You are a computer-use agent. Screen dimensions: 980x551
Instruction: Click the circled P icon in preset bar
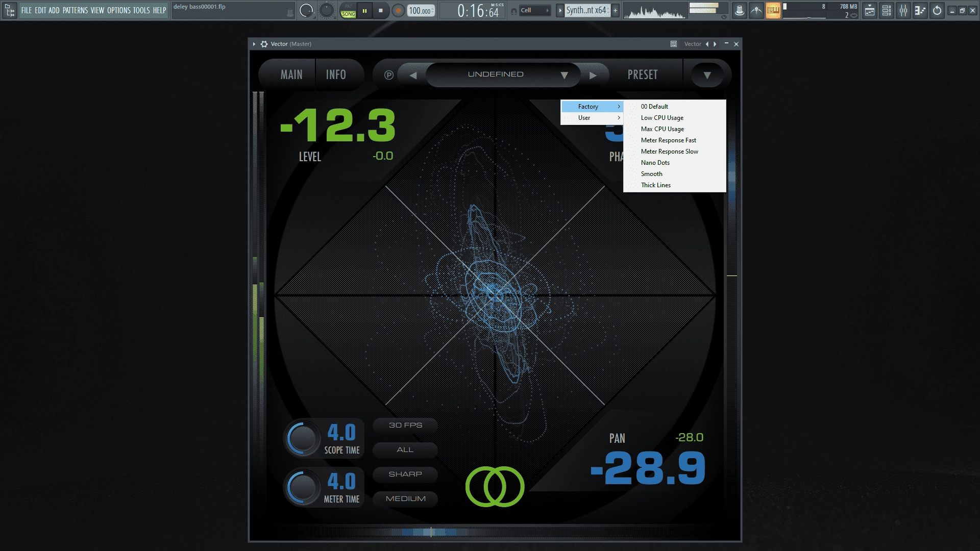pyautogui.click(x=388, y=75)
